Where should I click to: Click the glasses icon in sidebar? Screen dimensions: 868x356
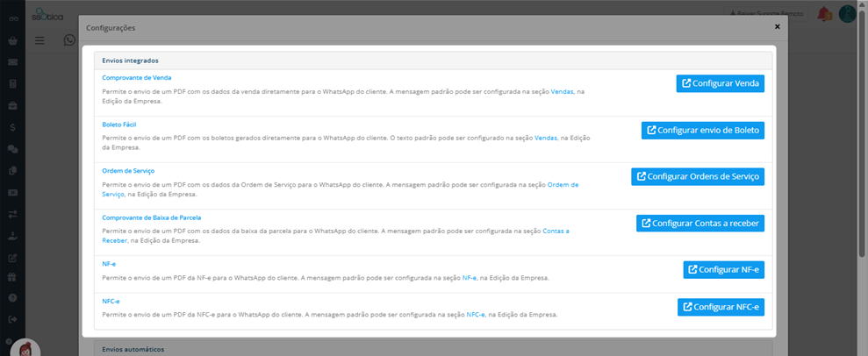pyautogui.click(x=13, y=18)
